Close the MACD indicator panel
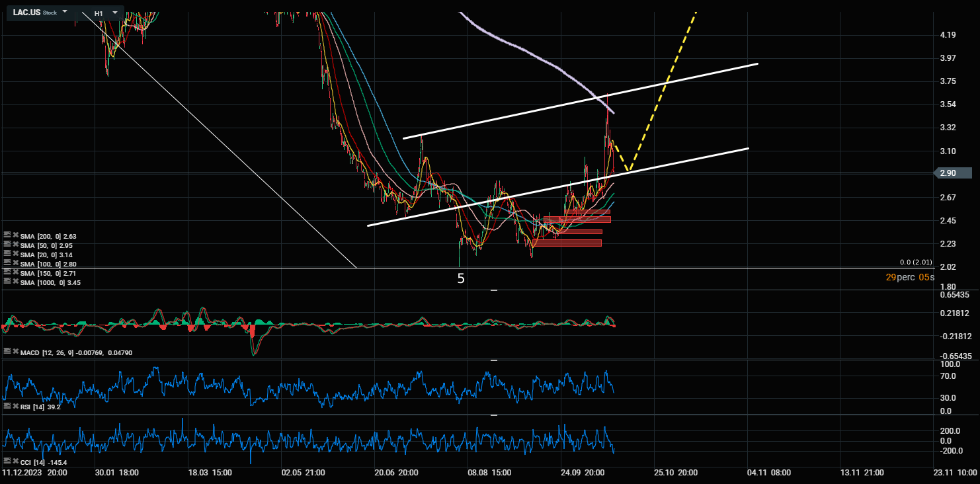This screenshot has height=484, width=980. [15, 352]
